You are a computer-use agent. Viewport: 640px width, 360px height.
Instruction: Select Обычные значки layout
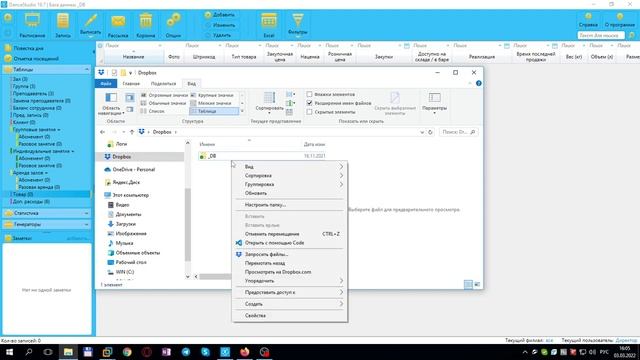pyautogui.click(x=163, y=103)
